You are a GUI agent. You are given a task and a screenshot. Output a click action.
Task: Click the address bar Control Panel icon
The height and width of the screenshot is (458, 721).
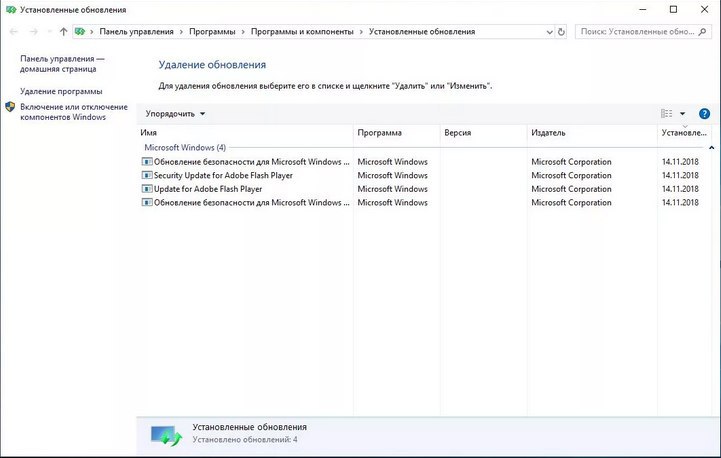(x=80, y=32)
